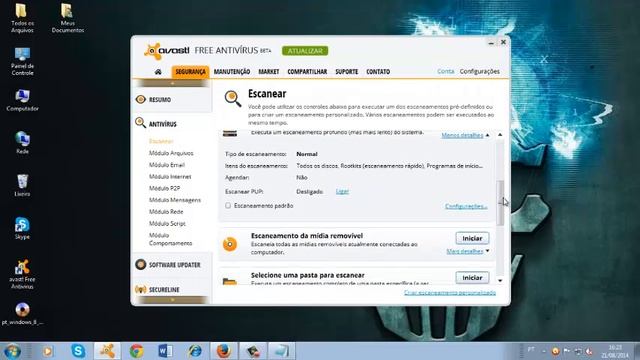The width and height of the screenshot is (640, 360).
Task: Open Conta link in header
Action: click(445, 71)
